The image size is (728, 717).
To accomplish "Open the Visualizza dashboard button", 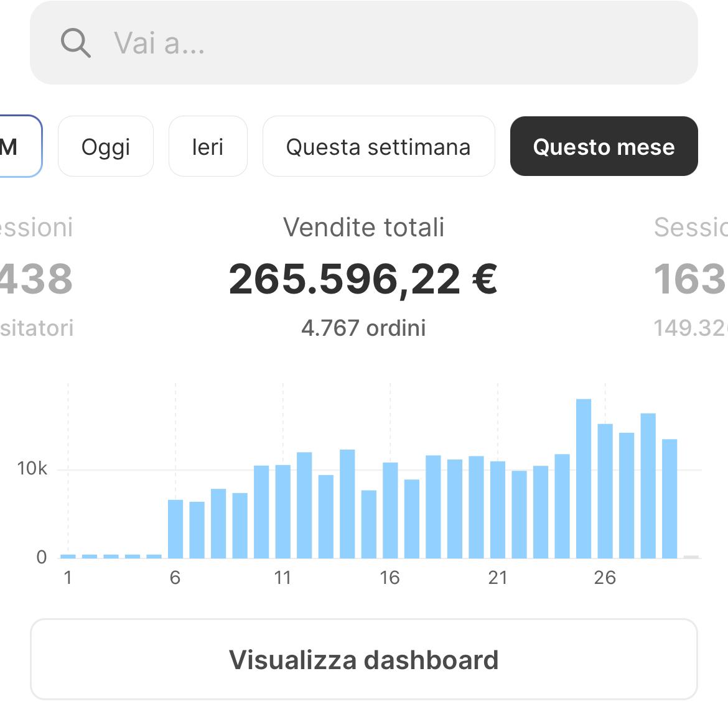I will [363, 659].
